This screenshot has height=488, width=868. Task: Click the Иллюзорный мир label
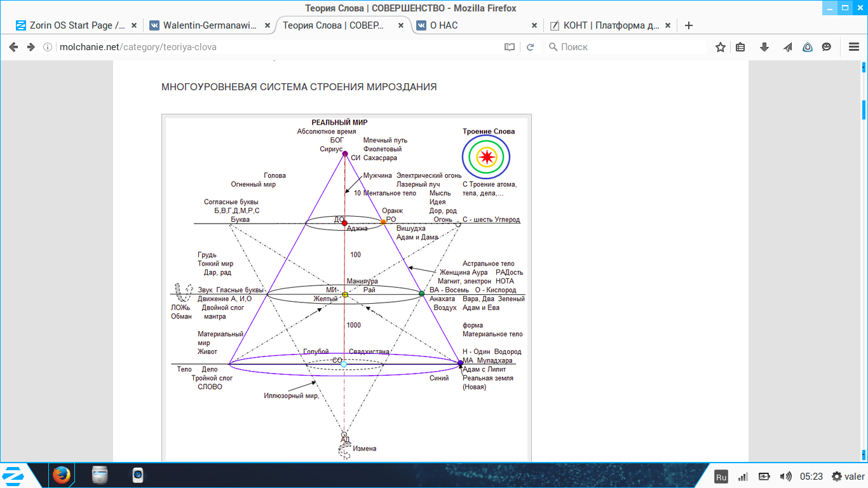(291, 396)
